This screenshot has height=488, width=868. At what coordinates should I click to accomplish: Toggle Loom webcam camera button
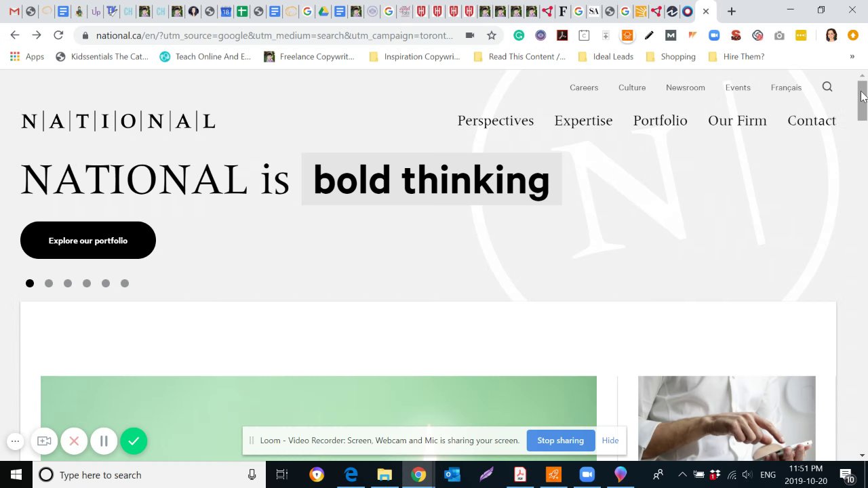[44, 441]
